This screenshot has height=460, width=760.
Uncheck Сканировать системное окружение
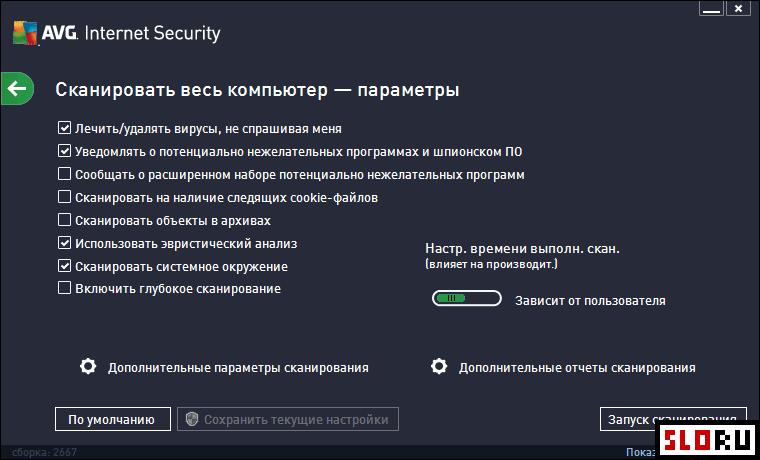pos(64,266)
